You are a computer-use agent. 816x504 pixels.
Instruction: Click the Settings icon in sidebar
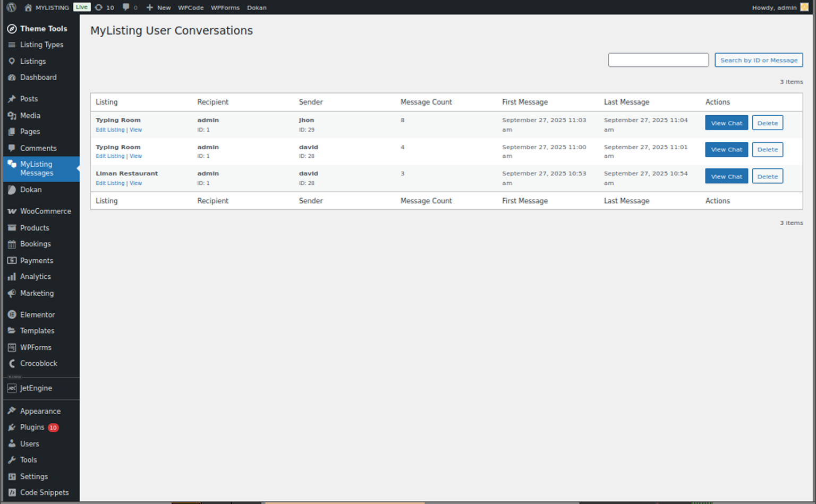click(12, 477)
